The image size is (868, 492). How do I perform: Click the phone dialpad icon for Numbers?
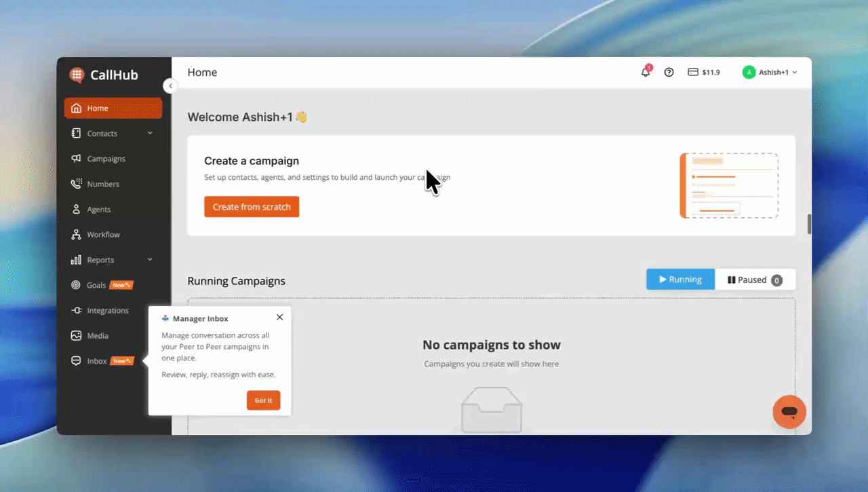76,184
